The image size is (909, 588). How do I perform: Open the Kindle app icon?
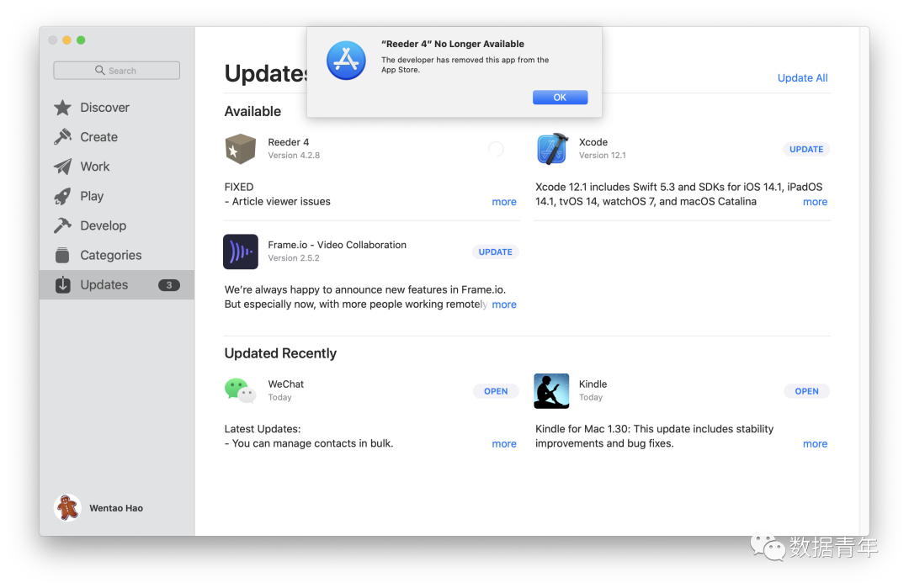[x=551, y=391]
